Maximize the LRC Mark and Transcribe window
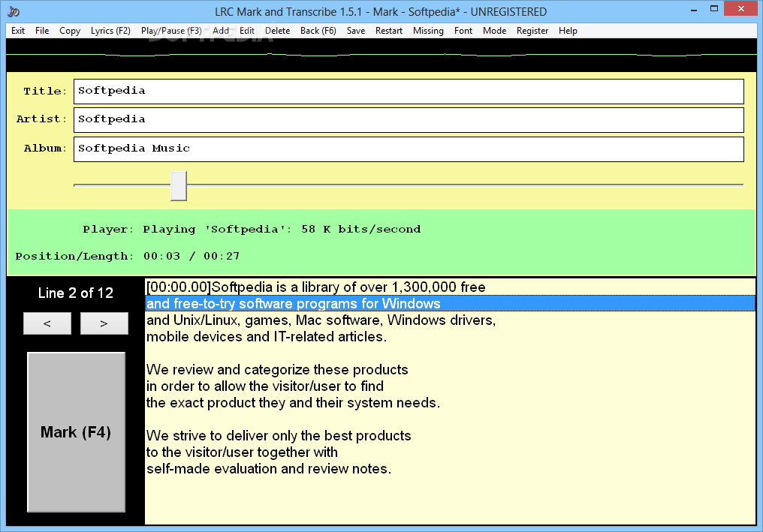 [x=714, y=9]
